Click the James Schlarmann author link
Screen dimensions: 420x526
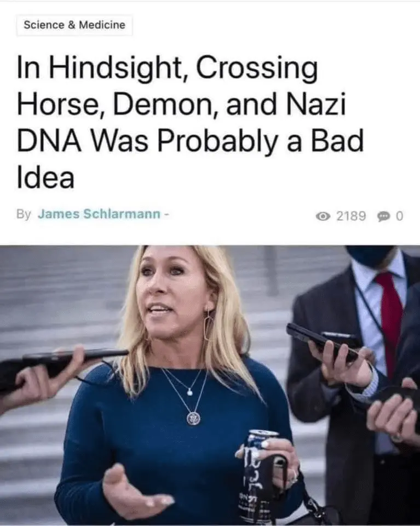[99, 214]
